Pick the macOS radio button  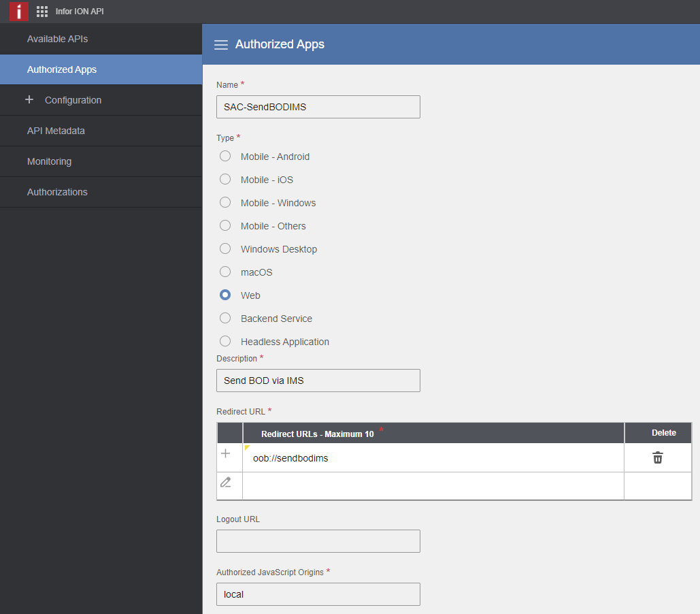point(225,272)
